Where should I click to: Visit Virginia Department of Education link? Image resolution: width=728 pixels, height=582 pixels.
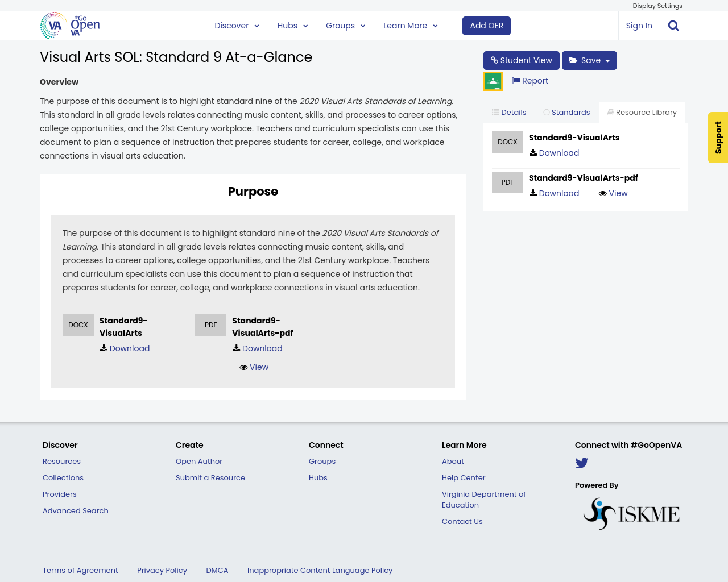(x=484, y=500)
